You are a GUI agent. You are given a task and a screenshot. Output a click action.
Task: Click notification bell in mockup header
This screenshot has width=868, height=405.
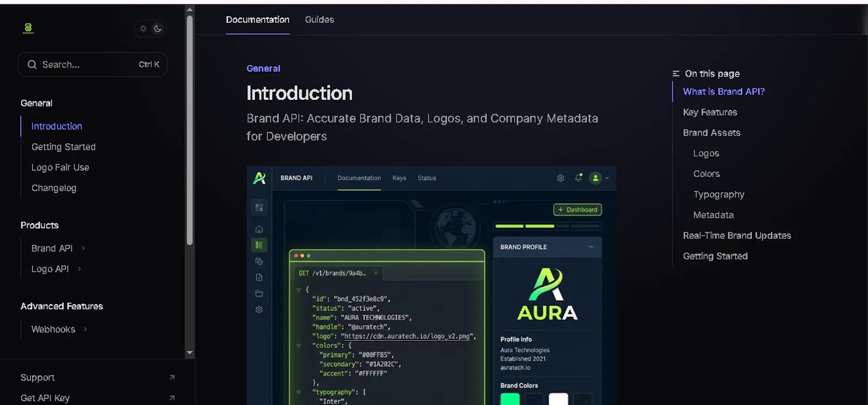[578, 178]
